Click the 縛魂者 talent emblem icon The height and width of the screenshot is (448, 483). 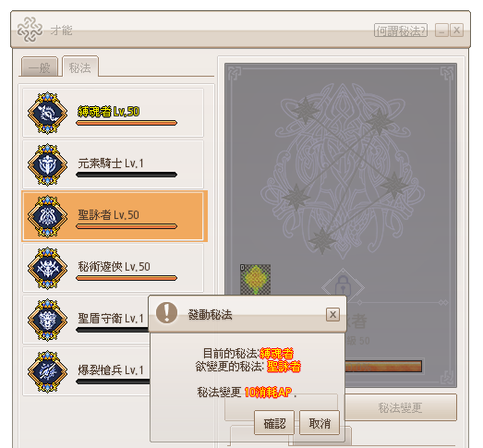(47, 113)
